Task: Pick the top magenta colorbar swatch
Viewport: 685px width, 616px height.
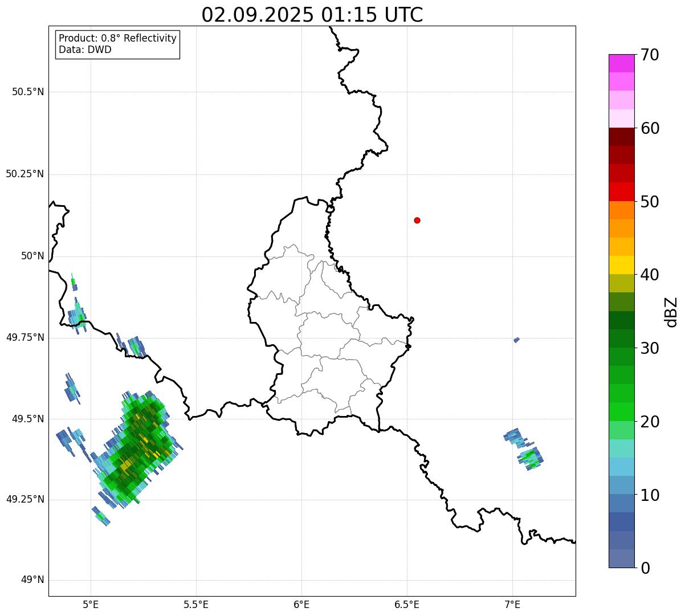Action: tap(621, 63)
